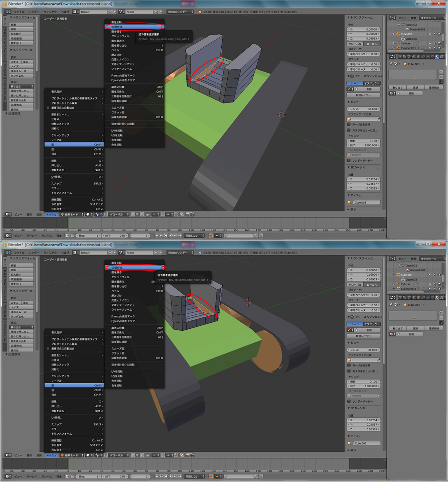The height and width of the screenshot is (482, 448).
Task: Select Material.001 in the Outliner
Action: [x=416, y=30]
